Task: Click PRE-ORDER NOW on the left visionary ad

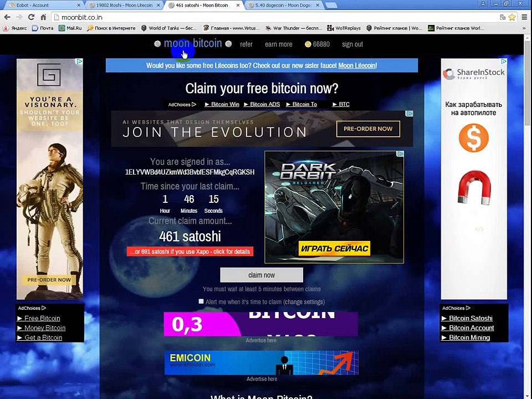Action: [x=49, y=280]
